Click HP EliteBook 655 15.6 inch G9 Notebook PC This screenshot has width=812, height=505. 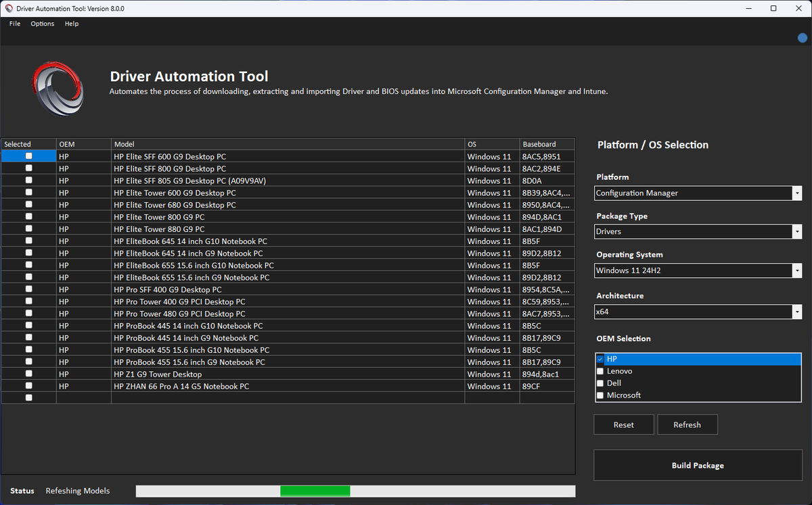click(191, 277)
